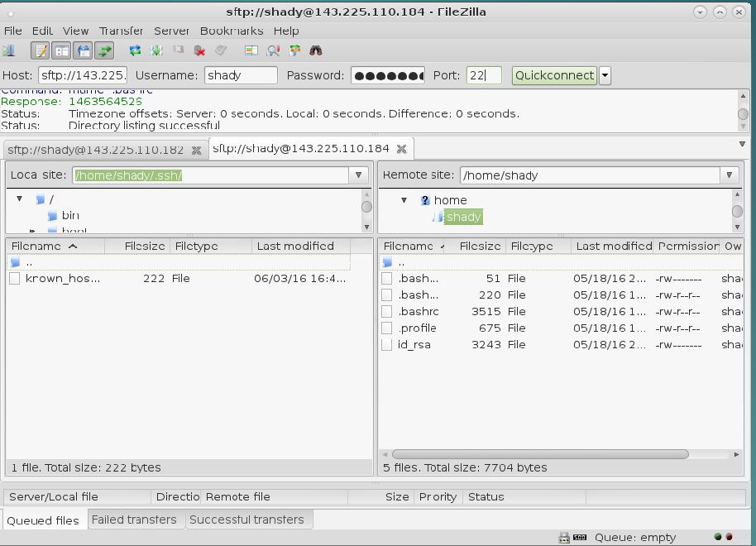Image resolution: width=756 pixels, height=546 pixels.
Task: Refresh file and folder lists
Action: [135, 50]
